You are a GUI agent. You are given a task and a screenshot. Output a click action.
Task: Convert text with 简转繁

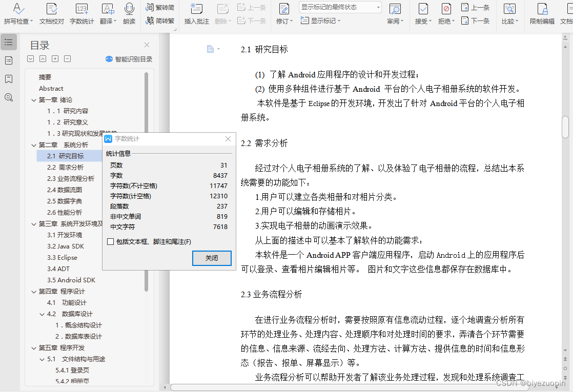pyautogui.click(x=160, y=20)
